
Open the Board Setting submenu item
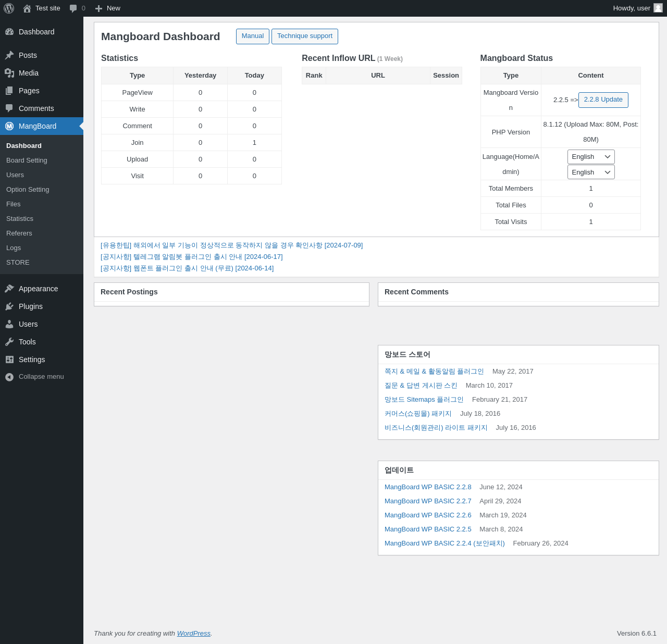[27, 160]
